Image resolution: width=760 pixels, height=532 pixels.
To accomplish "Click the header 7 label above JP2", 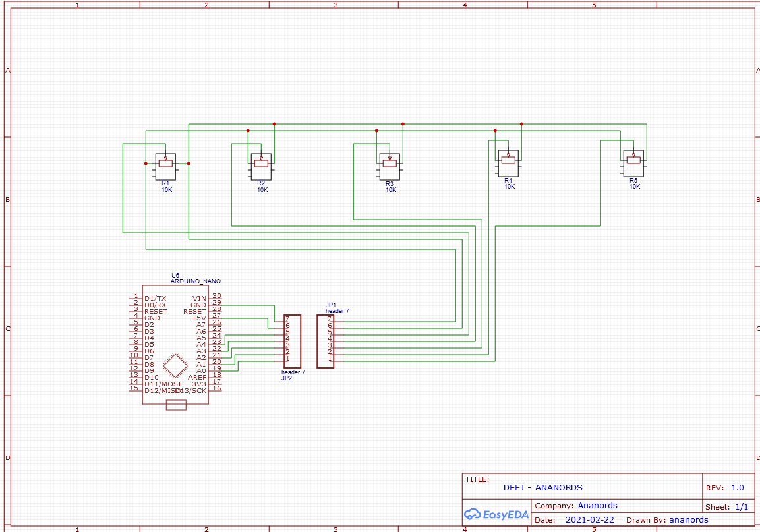I will 293,372.
